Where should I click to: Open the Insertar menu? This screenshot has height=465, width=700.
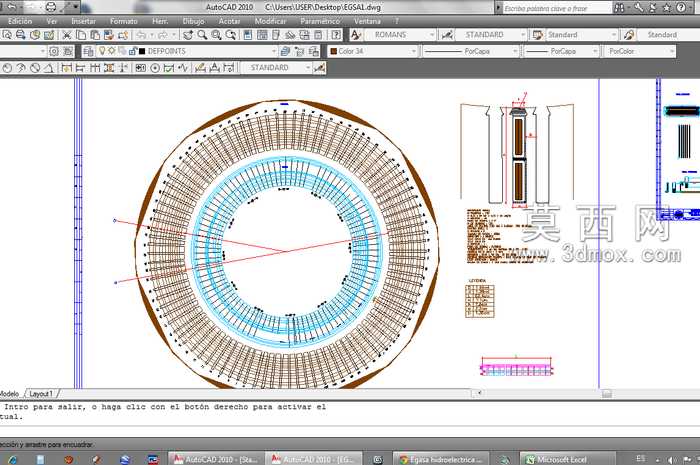tap(83, 21)
